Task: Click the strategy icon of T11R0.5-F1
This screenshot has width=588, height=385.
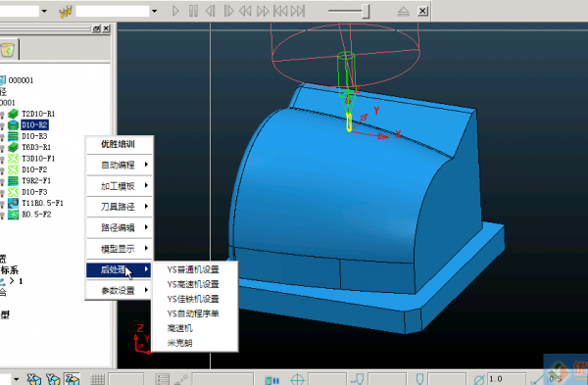Action: [x=13, y=203]
